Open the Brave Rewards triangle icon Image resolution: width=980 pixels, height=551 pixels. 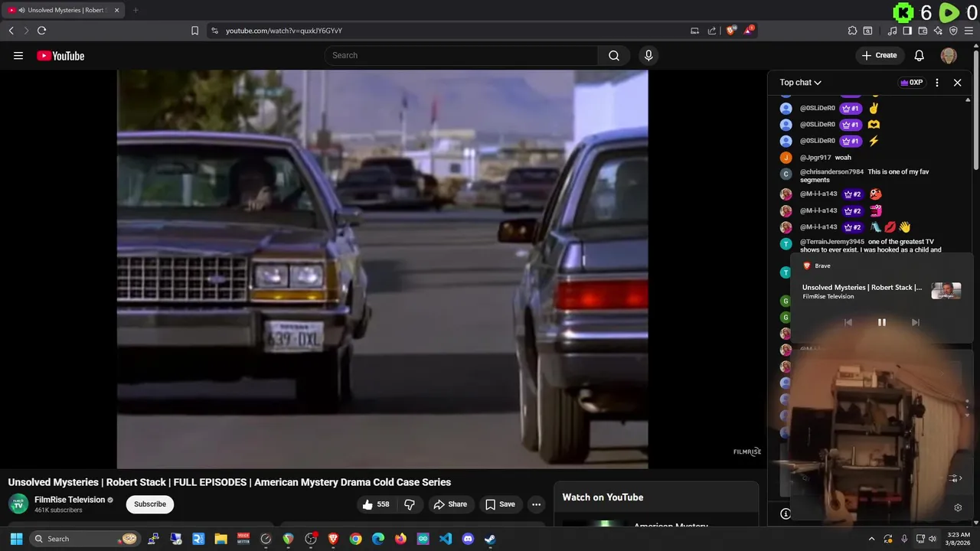(x=749, y=31)
